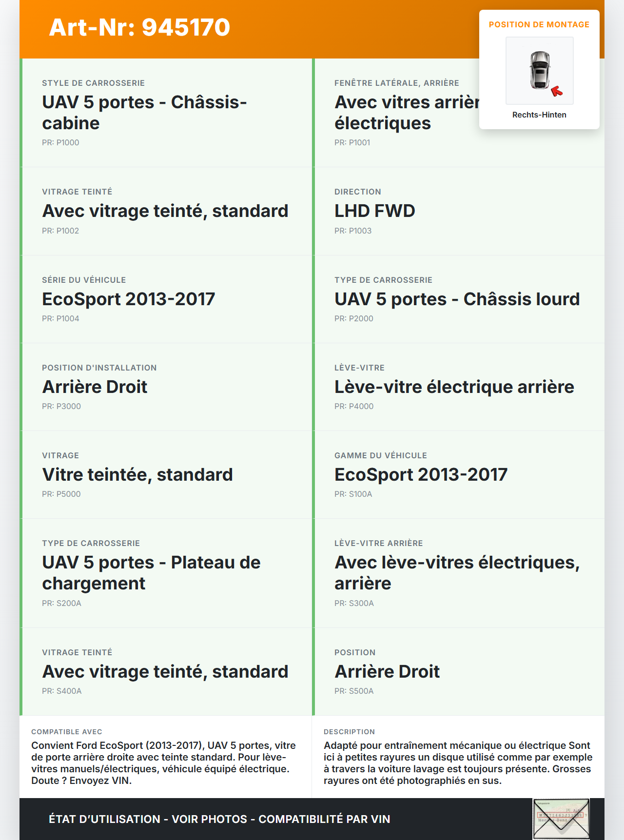Click Avec lève-vitres électriques, arrière value
The width and height of the screenshot is (624, 840).
coord(457,573)
